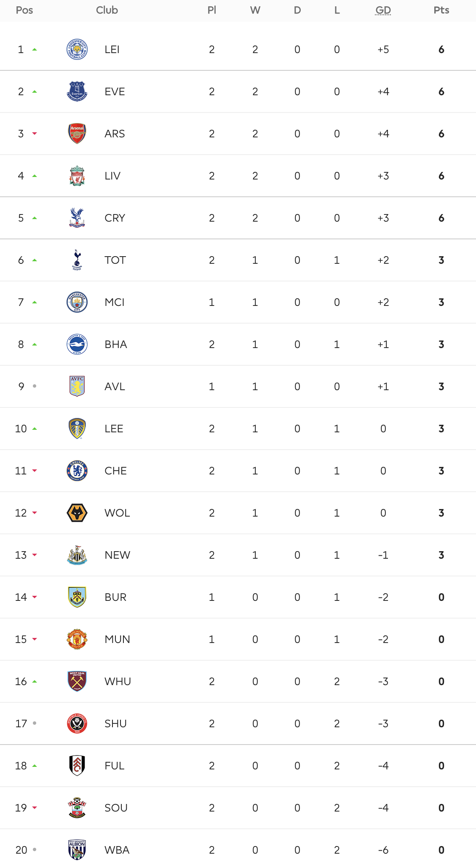Click the Manchester City badge
476x868 pixels.
(x=77, y=302)
